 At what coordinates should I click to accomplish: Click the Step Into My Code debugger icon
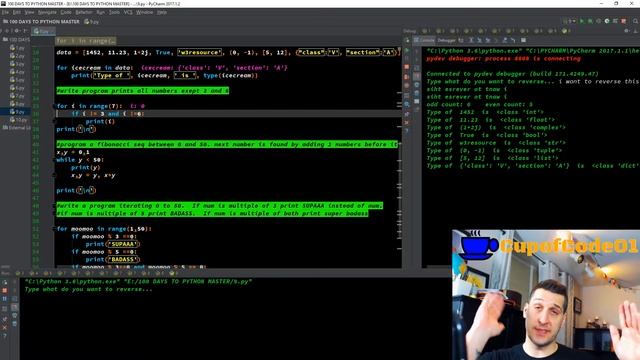pos(488,40)
